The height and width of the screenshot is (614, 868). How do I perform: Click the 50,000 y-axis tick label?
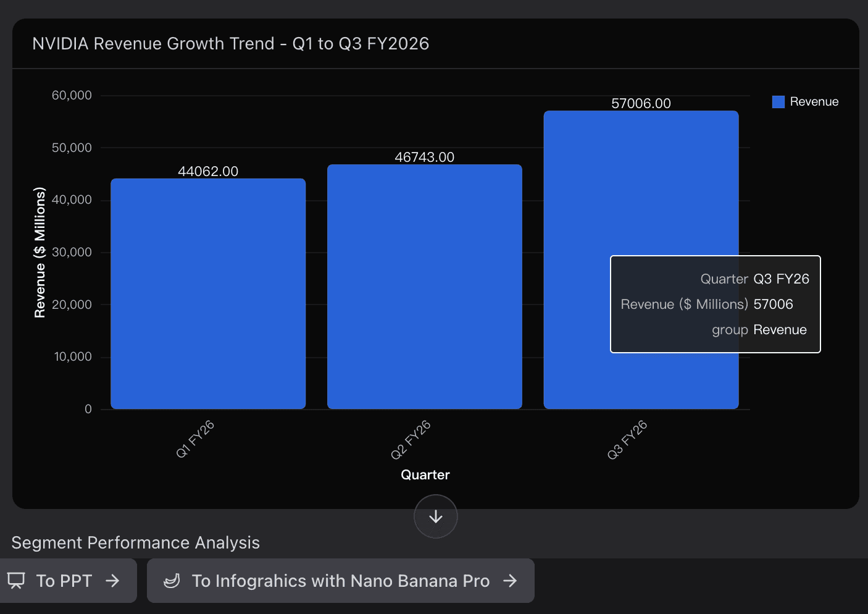tap(72, 148)
